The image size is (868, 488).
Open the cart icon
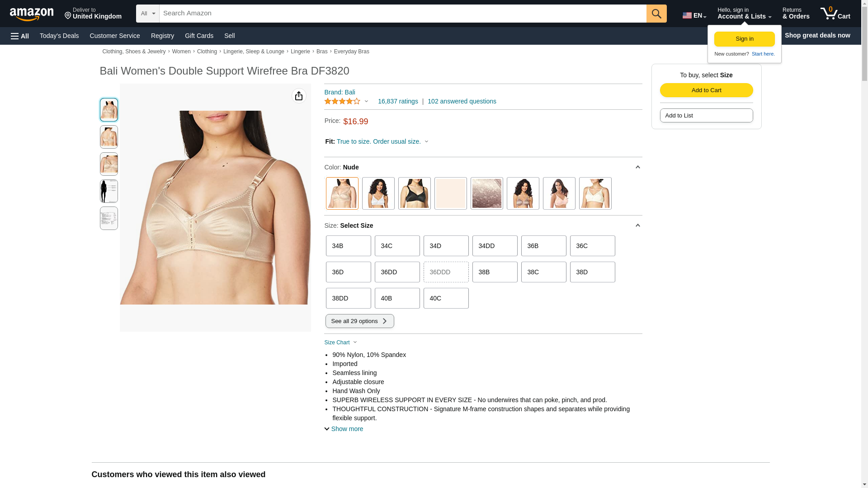pos(835,14)
